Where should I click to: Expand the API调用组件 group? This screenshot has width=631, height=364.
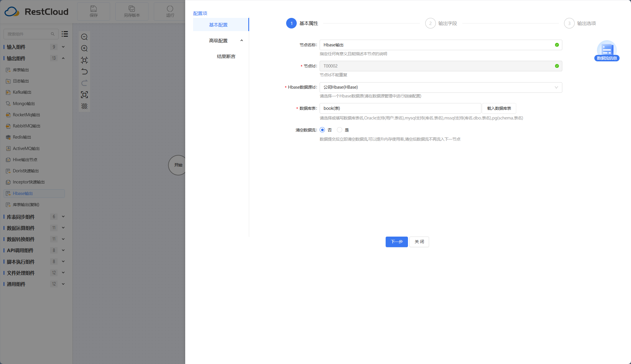pos(63,250)
